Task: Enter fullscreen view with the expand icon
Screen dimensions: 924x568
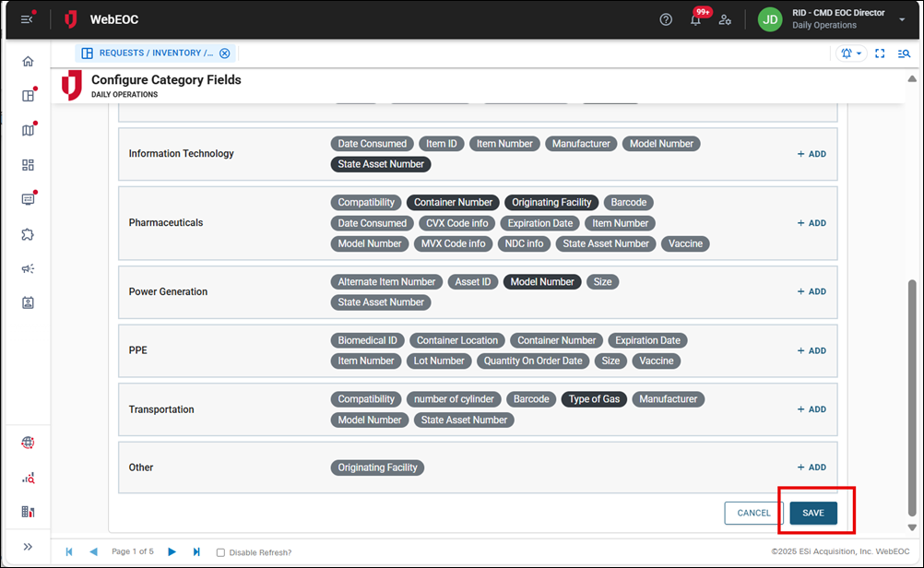Action: [x=878, y=53]
